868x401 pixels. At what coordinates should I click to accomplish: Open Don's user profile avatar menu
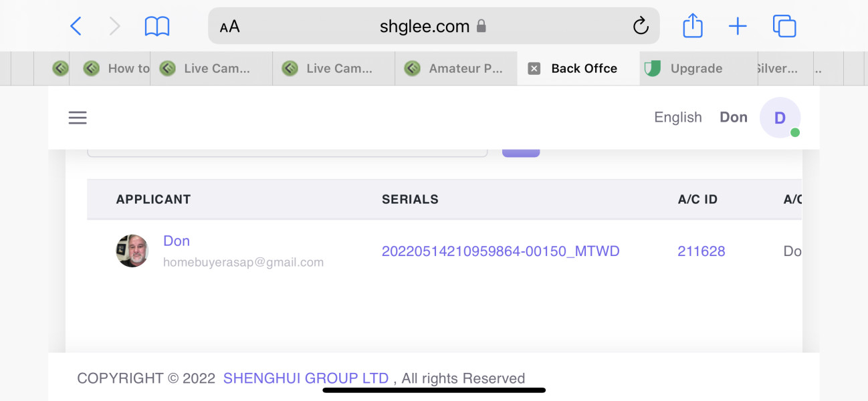pos(780,118)
